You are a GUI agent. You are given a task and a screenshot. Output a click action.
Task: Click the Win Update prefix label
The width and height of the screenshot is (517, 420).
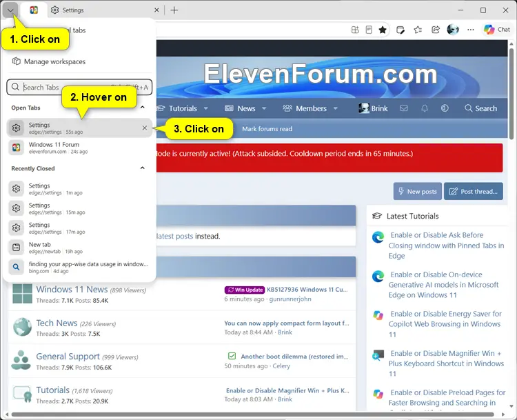[x=245, y=290]
